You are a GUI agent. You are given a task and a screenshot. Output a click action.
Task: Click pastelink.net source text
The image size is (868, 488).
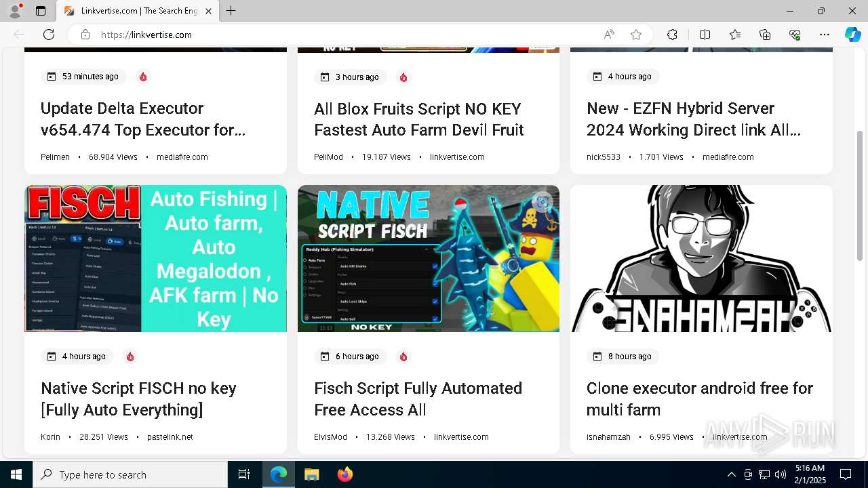[x=170, y=437]
